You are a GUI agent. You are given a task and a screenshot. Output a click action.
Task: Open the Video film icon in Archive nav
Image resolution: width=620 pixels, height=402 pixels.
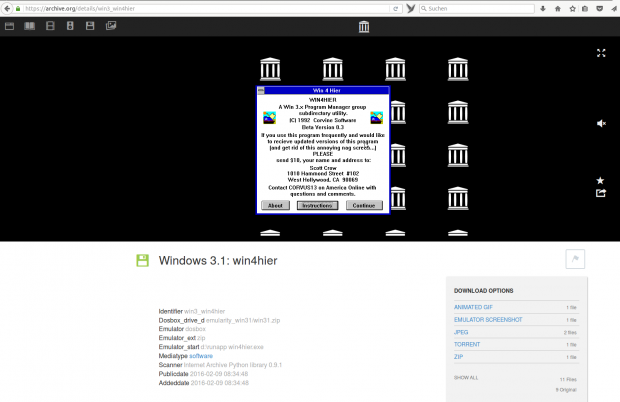coord(50,26)
